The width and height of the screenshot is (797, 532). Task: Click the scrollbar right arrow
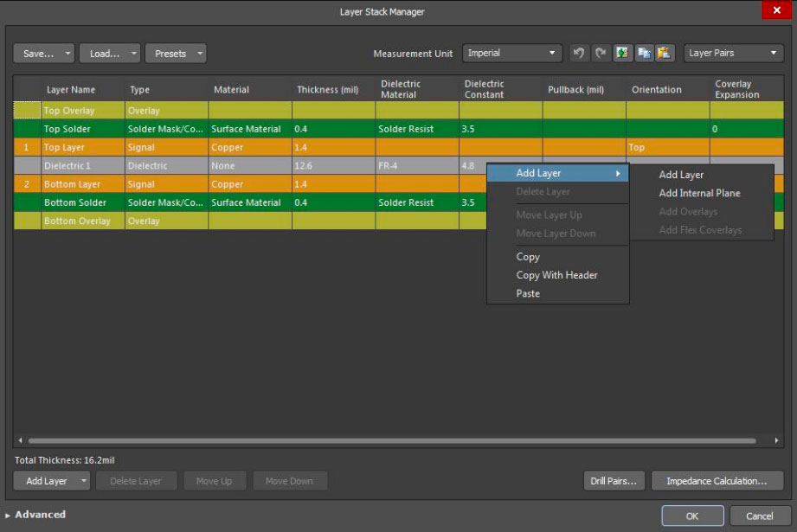click(x=776, y=440)
